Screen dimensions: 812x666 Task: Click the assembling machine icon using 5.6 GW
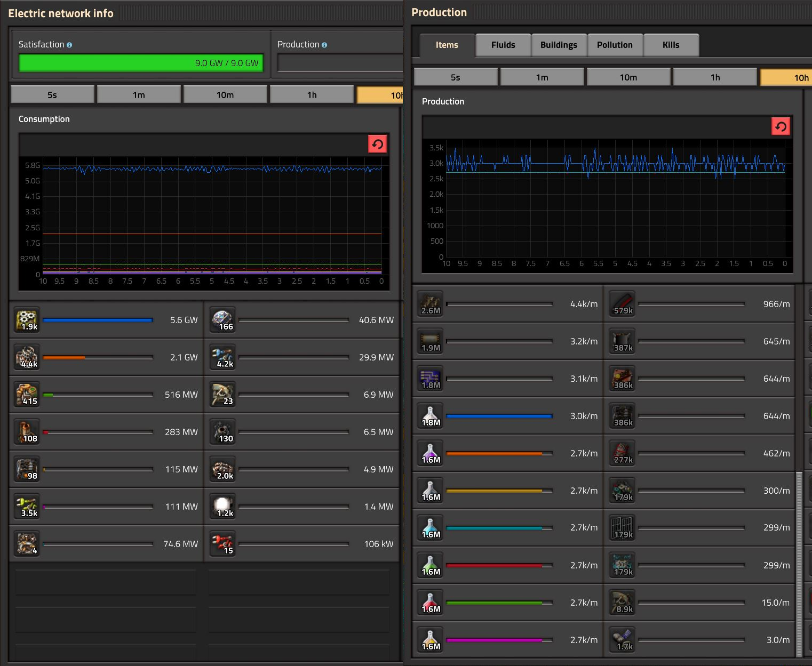point(27,320)
